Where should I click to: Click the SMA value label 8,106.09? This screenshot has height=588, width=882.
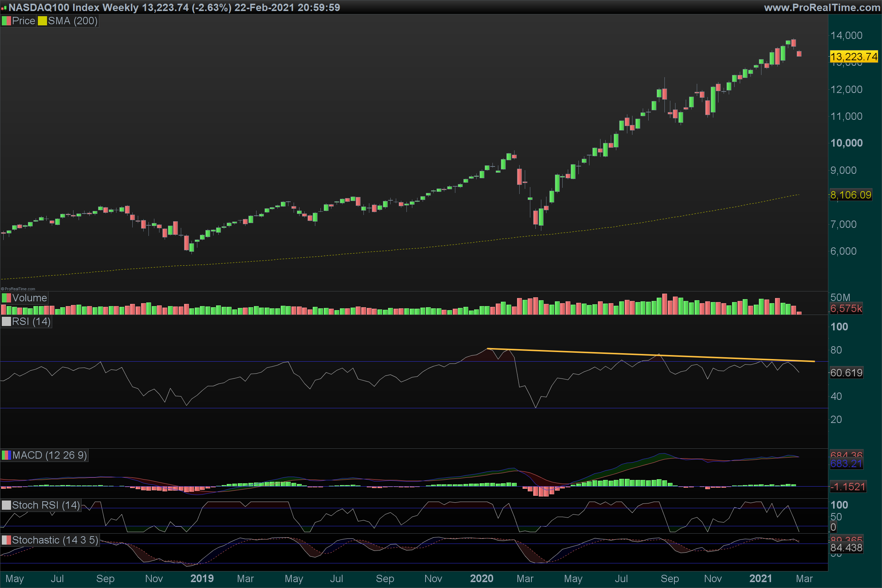click(x=850, y=195)
